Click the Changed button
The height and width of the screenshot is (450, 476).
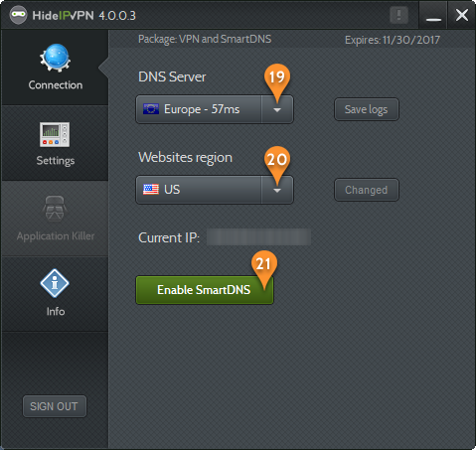point(367,190)
